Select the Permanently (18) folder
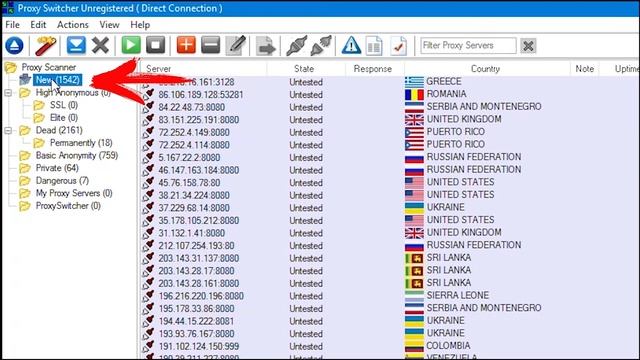640x360 pixels. 81,143
